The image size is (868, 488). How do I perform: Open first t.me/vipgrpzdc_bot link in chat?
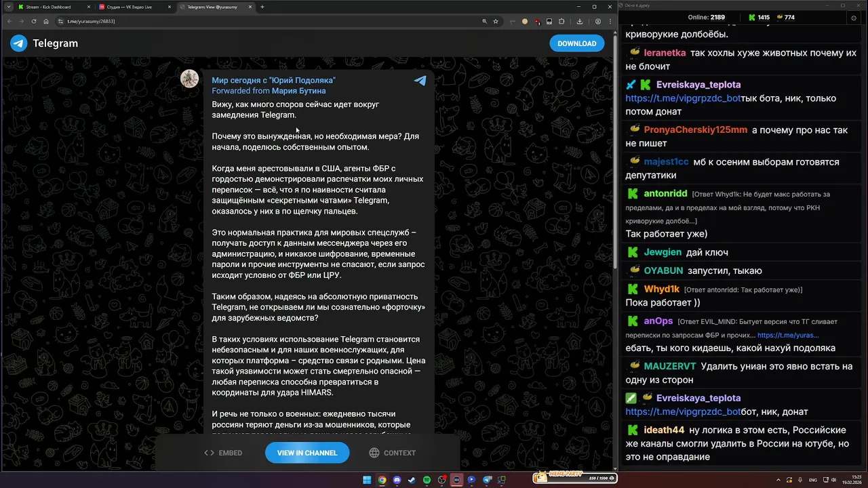click(x=683, y=98)
